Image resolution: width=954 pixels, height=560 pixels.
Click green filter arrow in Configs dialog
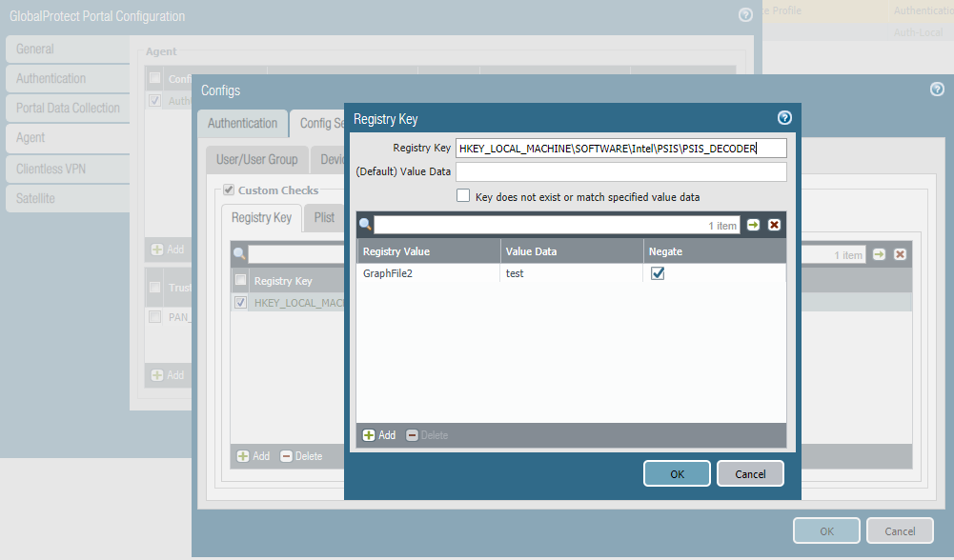point(881,254)
